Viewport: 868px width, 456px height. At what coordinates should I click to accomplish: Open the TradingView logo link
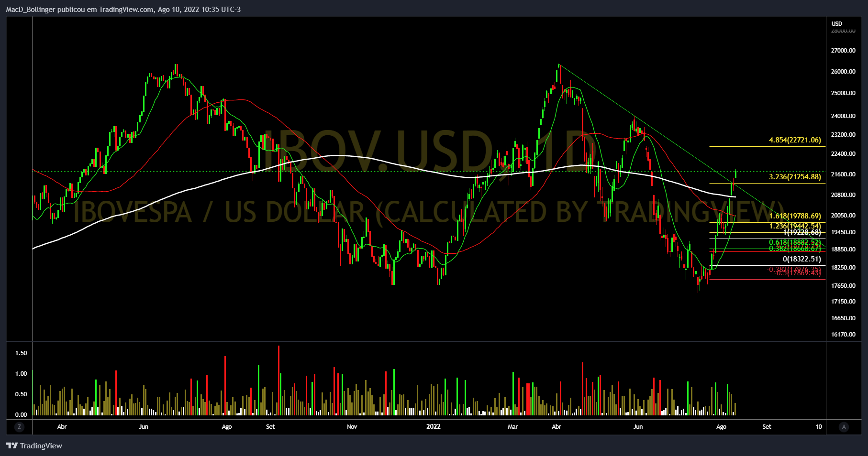34,445
